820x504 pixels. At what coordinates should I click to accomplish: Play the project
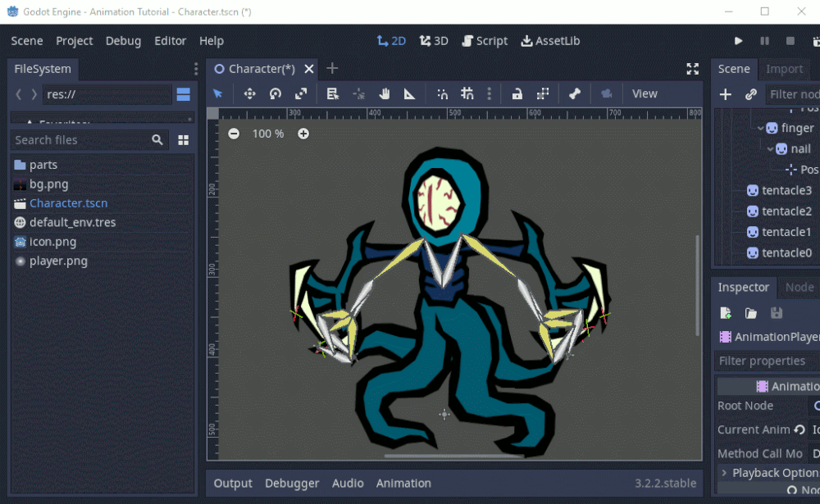point(739,41)
